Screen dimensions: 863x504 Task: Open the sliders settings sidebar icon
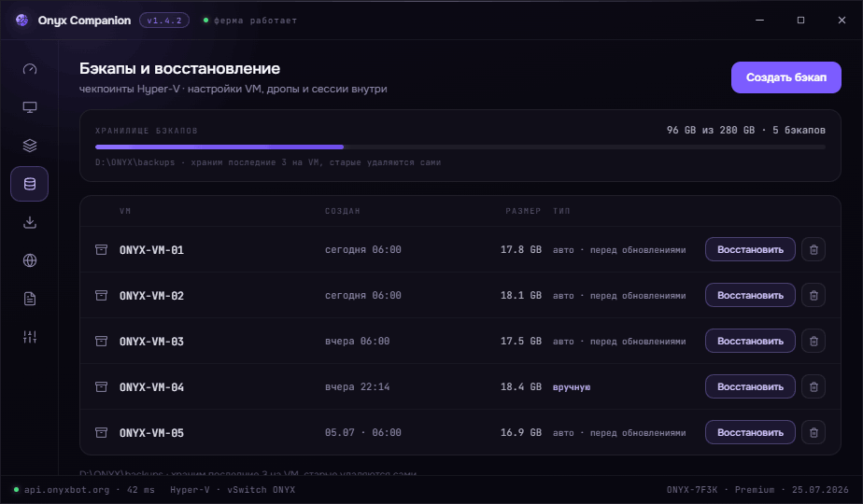point(30,337)
